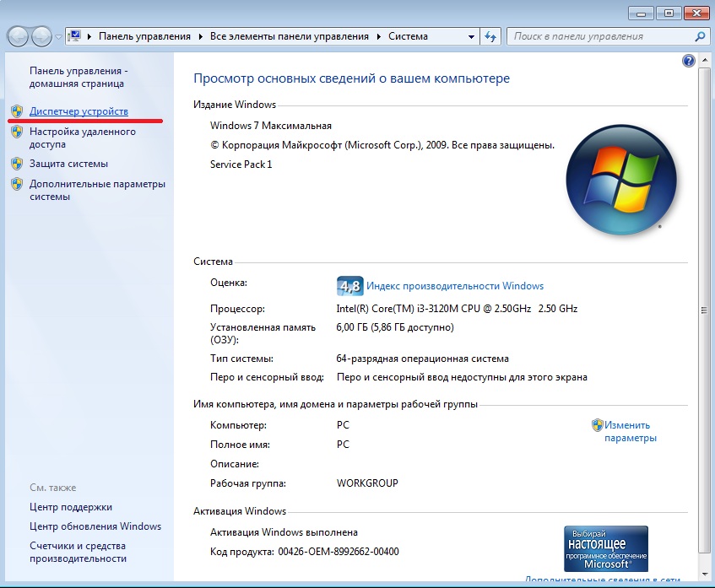Open Панель управления - домашняя страница link

pyautogui.click(x=79, y=77)
